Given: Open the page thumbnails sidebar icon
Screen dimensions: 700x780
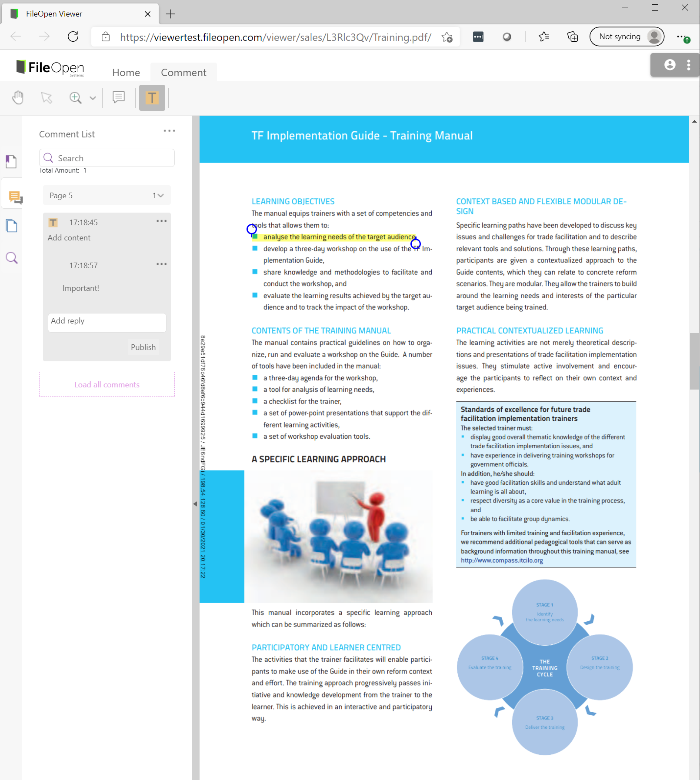Looking at the screenshot, I should coord(11,226).
